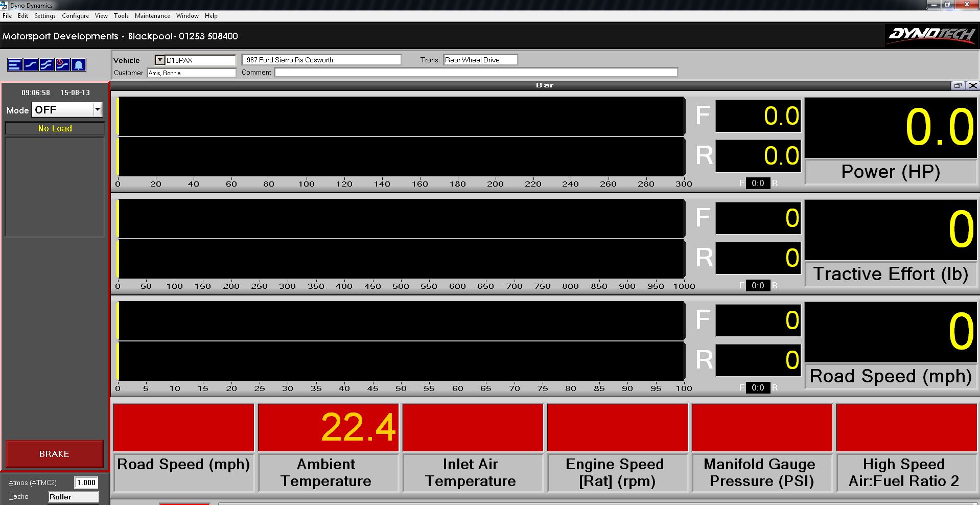
Task: Click the alarm bell icon
Action: click(78, 64)
